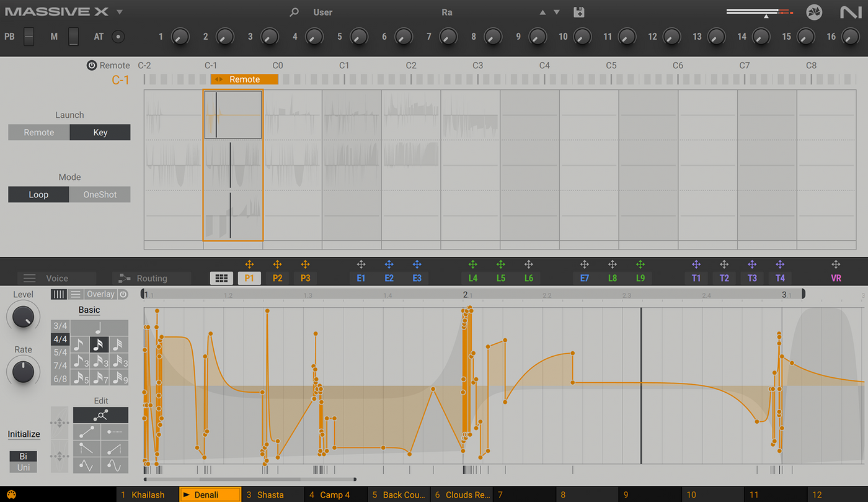The image size is (868, 502).
Task: Open the L5 LFO tab
Action: point(500,278)
